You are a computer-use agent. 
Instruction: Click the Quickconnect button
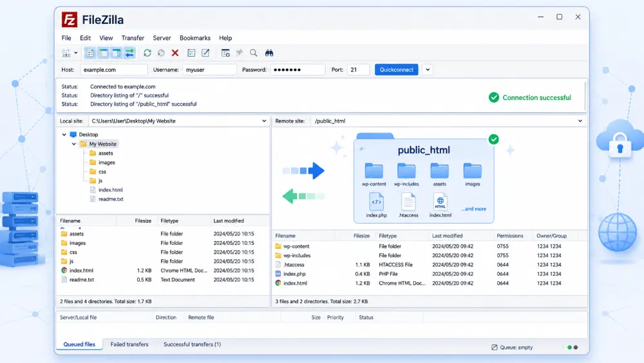(x=396, y=70)
